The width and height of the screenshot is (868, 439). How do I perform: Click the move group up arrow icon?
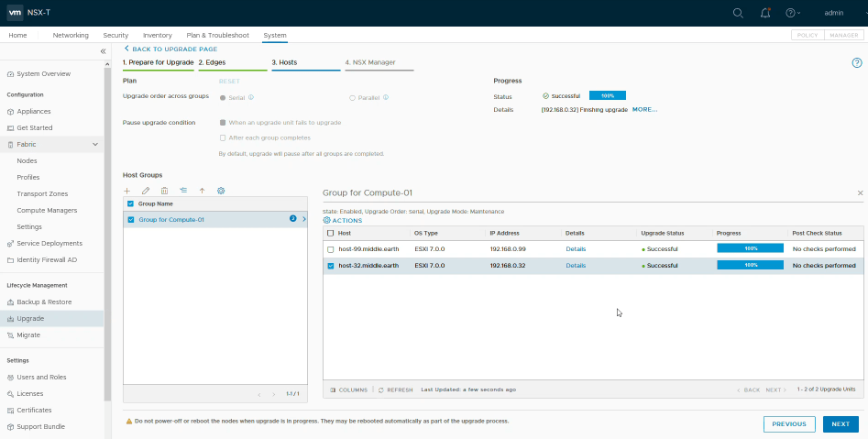[x=202, y=191]
